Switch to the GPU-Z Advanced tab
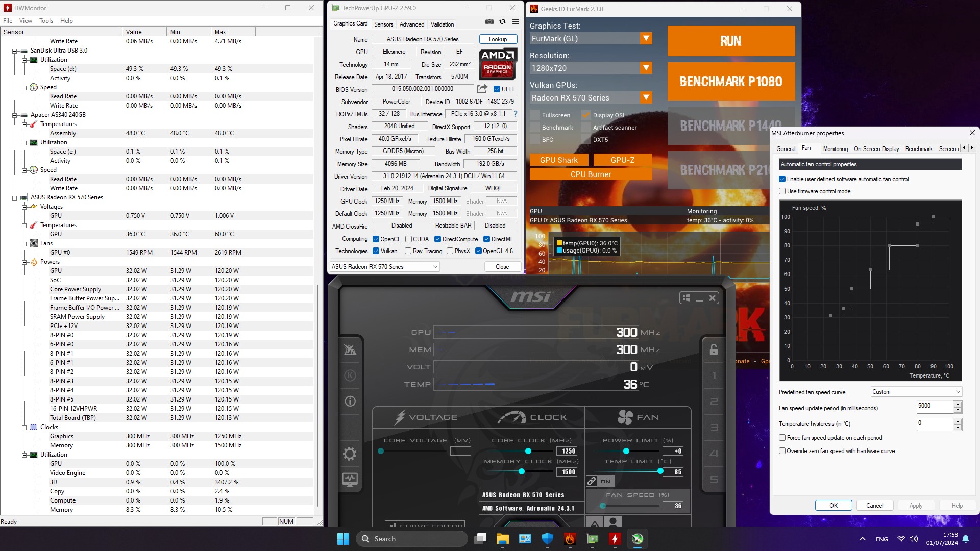 point(411,24)
